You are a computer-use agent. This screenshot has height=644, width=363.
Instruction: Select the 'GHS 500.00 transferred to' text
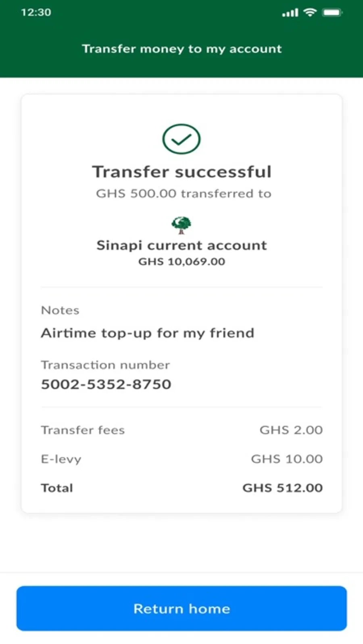coord(184,193)
